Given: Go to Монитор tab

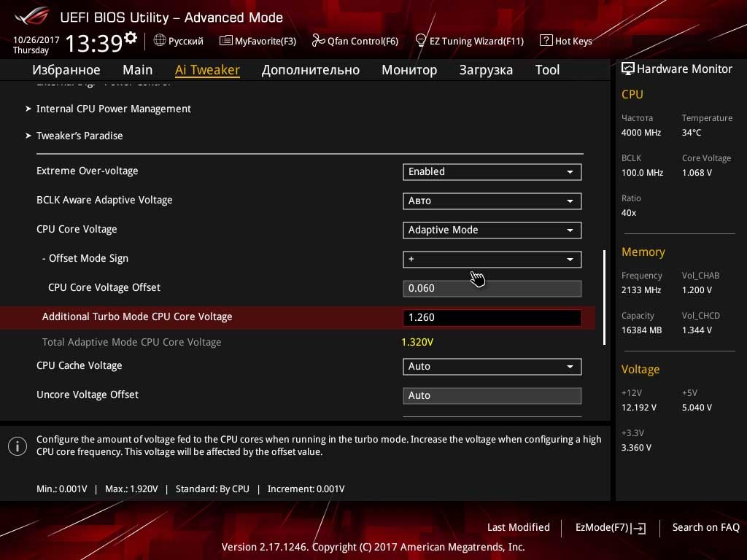Looking at the screenshot, I should point(409,70).
